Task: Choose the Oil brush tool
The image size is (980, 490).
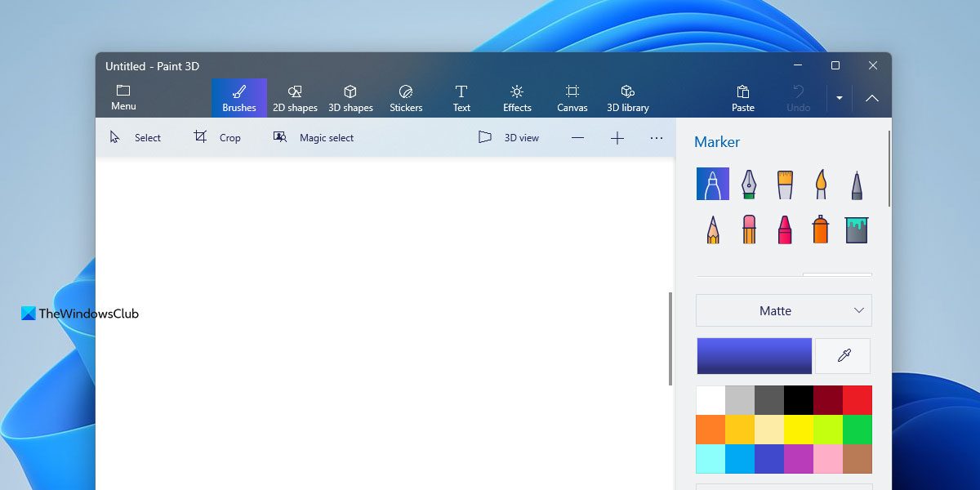Action: tap(783, 183)
